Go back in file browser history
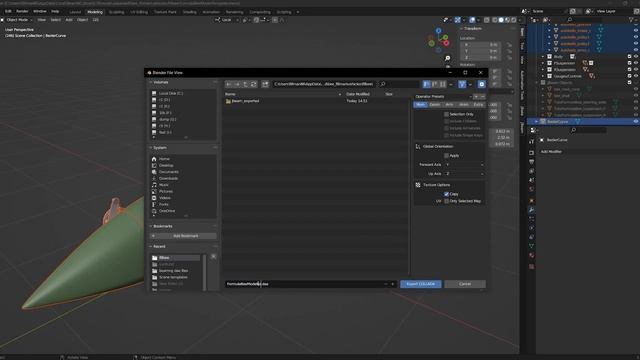The height and width of the screenshot is (360, 640). (x=229, y=84)
